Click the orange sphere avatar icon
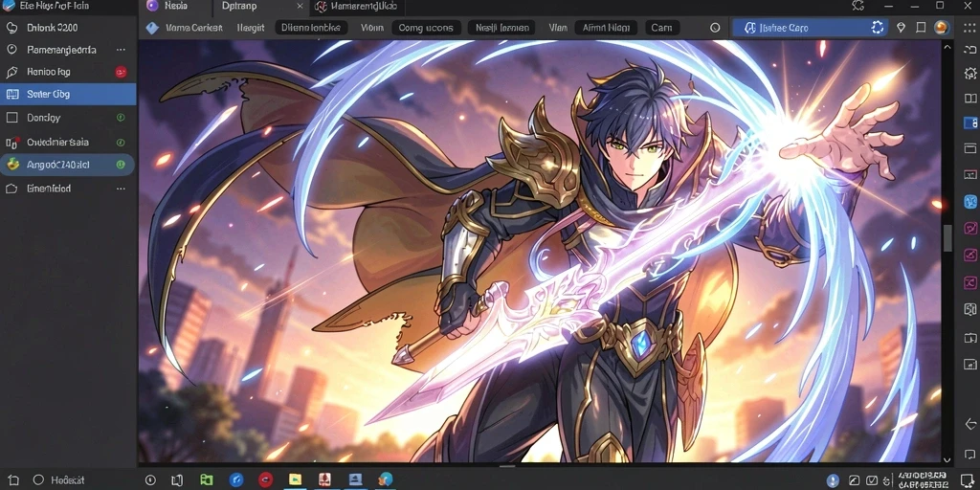The height and width of the screenshot is (490, 980). (x=942, y=28)
